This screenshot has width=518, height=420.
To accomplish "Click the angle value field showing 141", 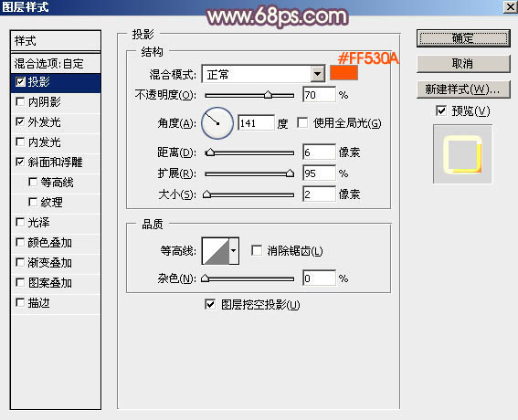I will tap(256, 123).
